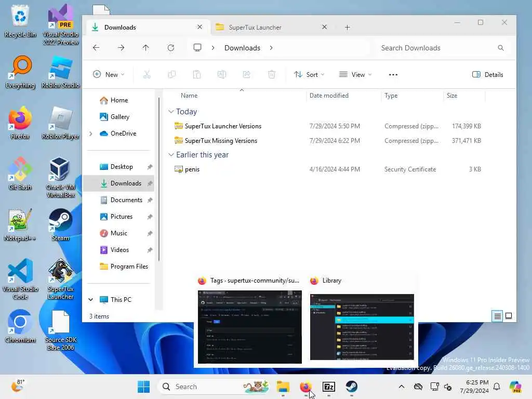Open the See more ellipsis menu
Image resolution: width=532 pixels, height=399 pixels.
393,75
